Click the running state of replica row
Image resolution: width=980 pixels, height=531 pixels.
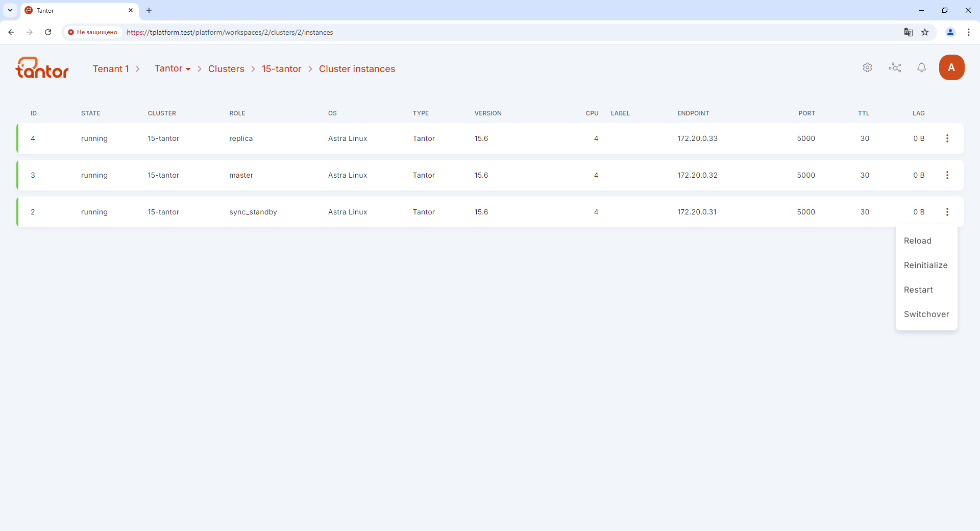point(94,138)
